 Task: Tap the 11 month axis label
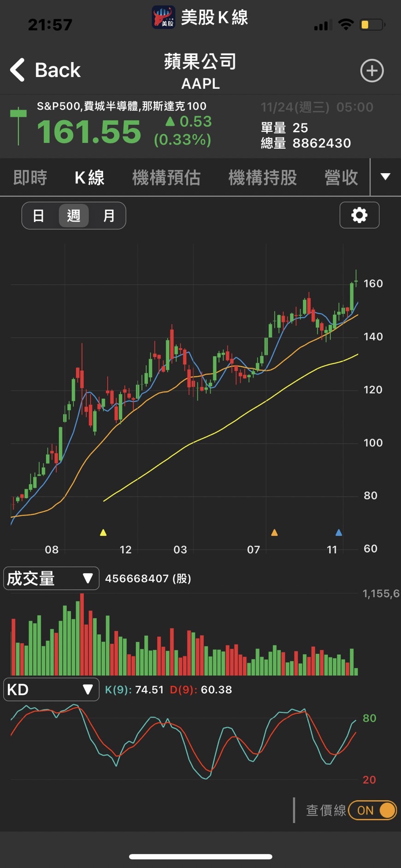[332, 549]
